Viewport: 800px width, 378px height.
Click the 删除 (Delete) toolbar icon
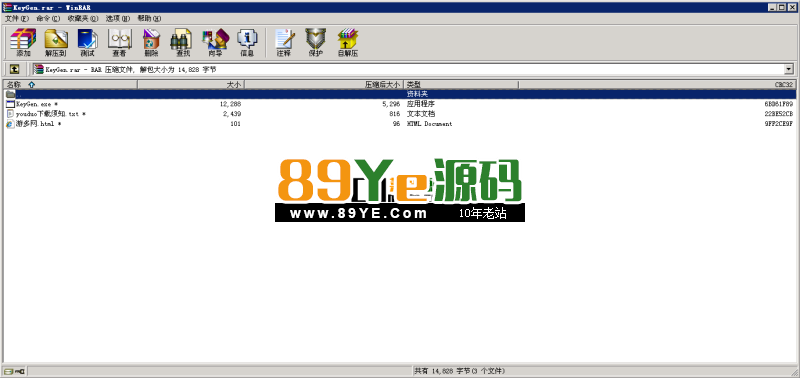[151, 42]
